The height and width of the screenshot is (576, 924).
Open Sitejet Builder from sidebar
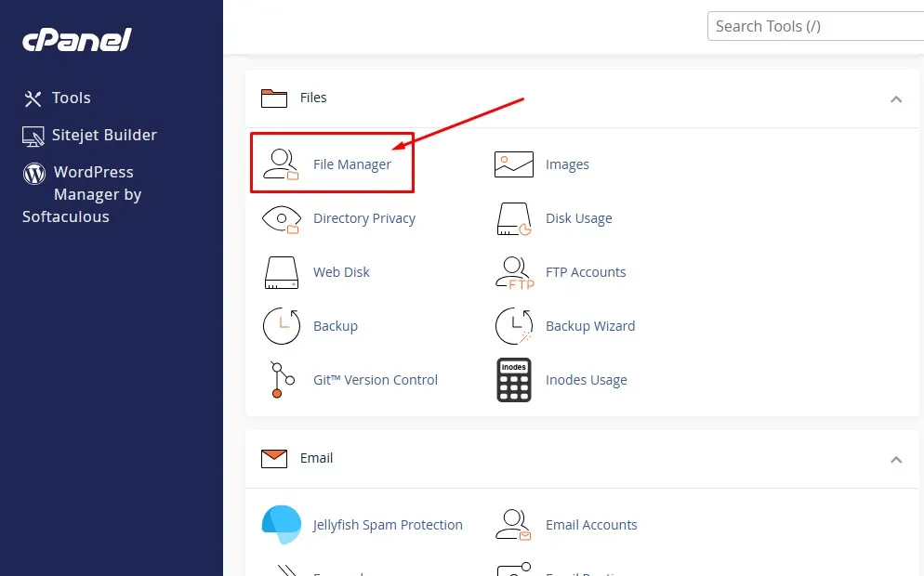(x=101, y=135)
